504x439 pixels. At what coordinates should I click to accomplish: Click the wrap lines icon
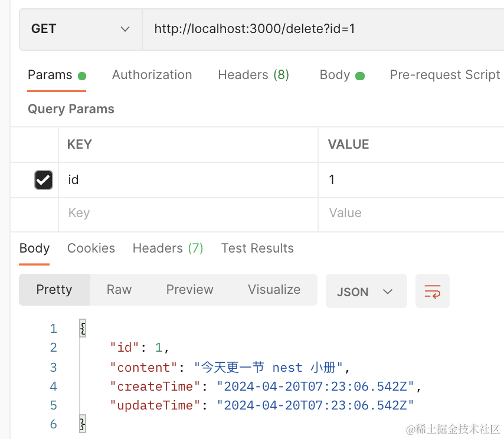[432, 291]
